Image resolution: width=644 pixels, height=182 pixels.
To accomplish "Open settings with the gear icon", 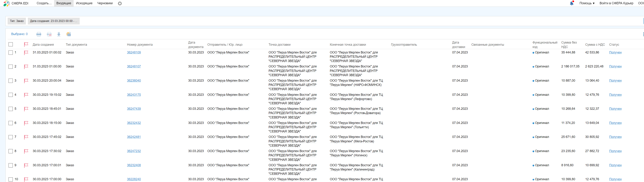I will click(120, 4).
